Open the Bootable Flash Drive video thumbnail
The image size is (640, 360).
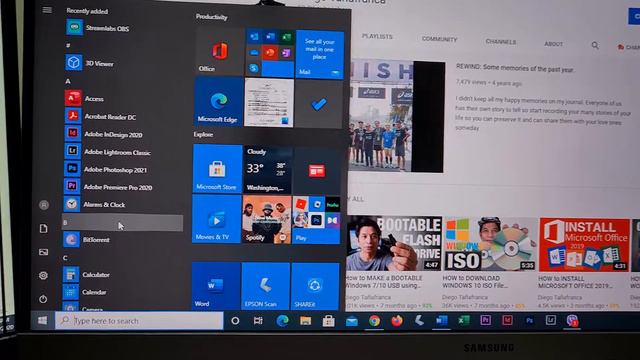tap(394, 243)
